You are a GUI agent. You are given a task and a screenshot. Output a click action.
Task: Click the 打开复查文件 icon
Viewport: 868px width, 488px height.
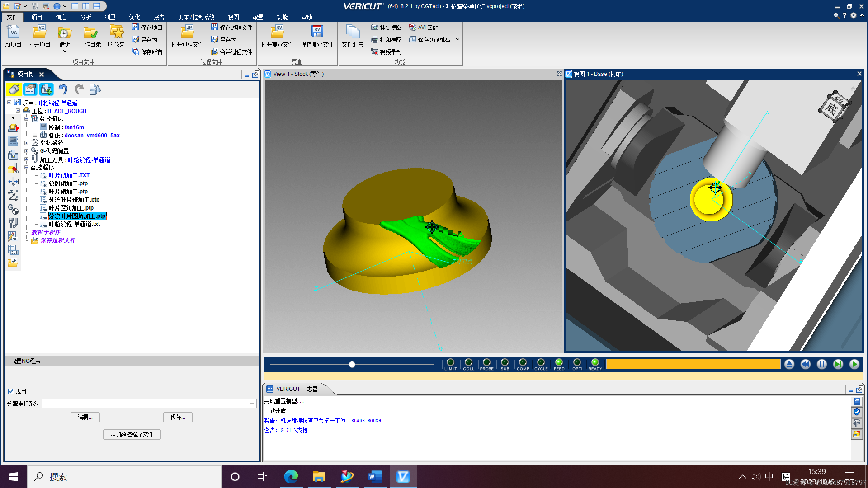coord(277,36)
